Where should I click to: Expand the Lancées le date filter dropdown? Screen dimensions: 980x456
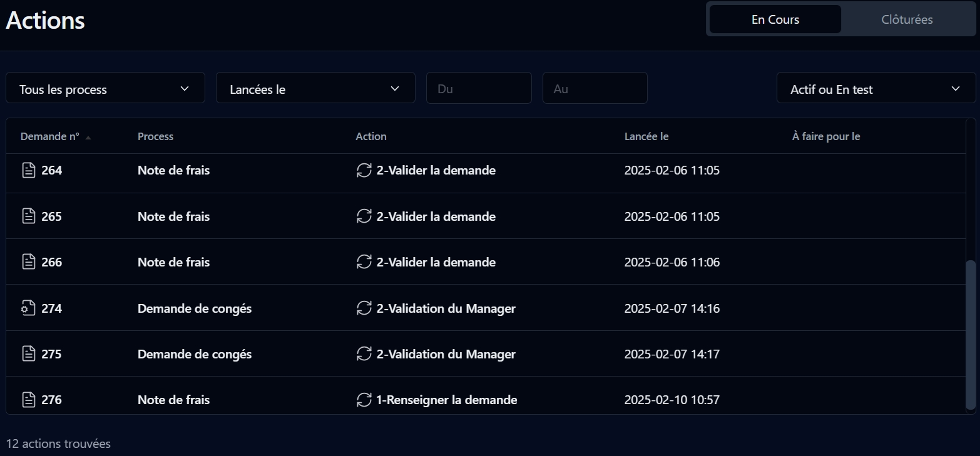(x=315, y=88)
